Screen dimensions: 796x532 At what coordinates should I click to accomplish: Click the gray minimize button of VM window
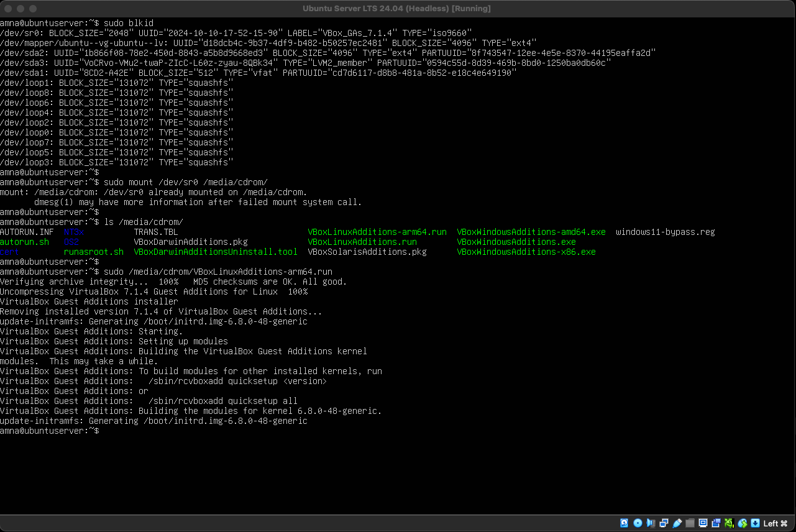click(21, 9)
